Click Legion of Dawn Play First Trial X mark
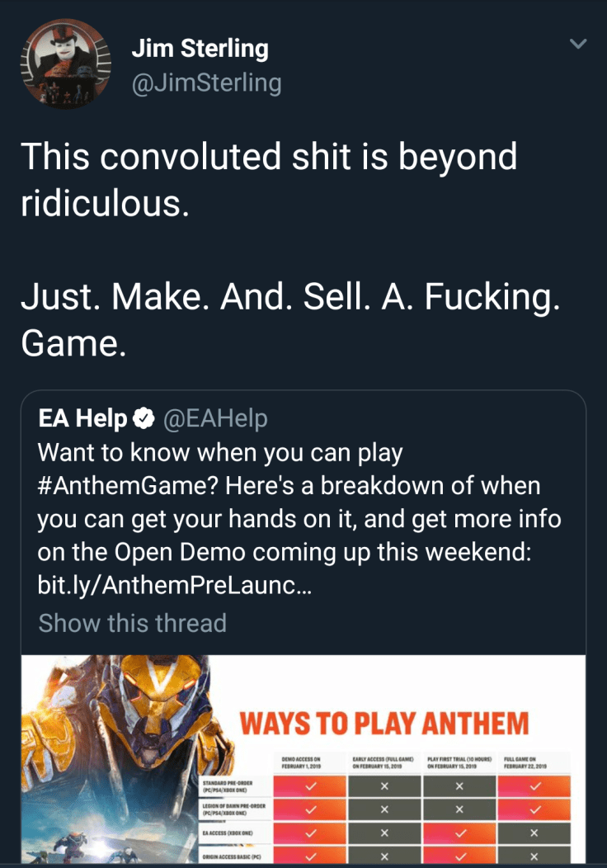607x868 pixels. (x=459, y=809)
